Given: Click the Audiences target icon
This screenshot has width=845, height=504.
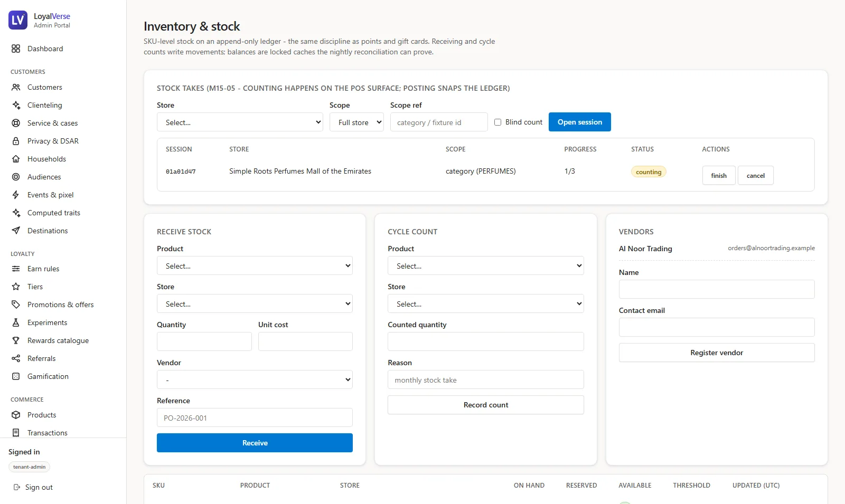Looking at the screenshot, I should pyautogui.click(x=16, y=177).
